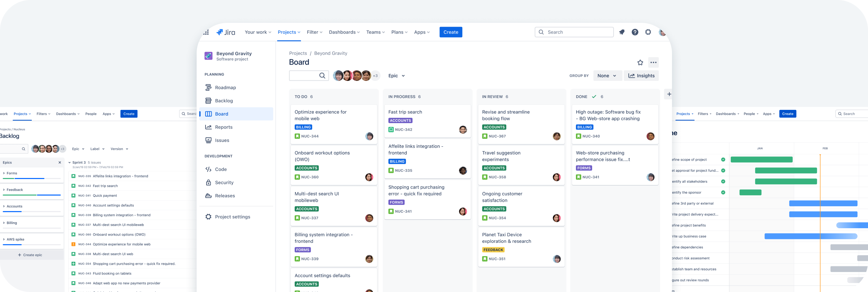The height and width of the screenshot is (292, 868).
Task: Expand Feedback epic in Backlog window
Action: pos(4,189)
